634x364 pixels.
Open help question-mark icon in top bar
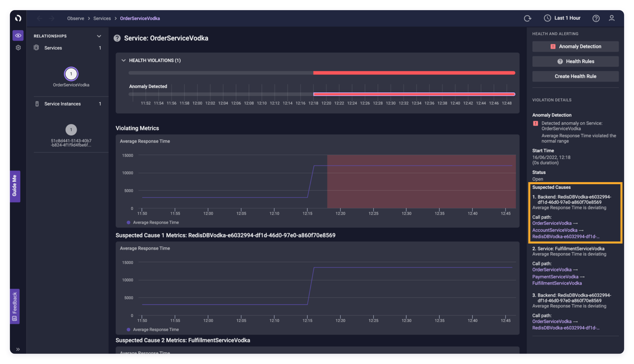point(596,18)
